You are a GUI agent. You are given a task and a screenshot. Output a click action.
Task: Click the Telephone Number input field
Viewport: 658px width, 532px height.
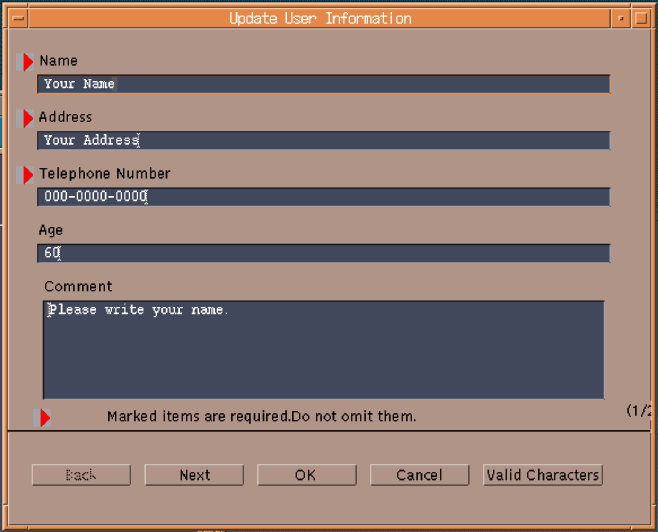pos(324,197)
